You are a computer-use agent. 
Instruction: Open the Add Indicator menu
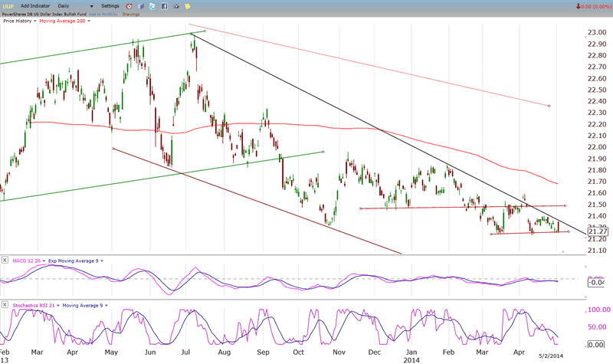[35, 6]
